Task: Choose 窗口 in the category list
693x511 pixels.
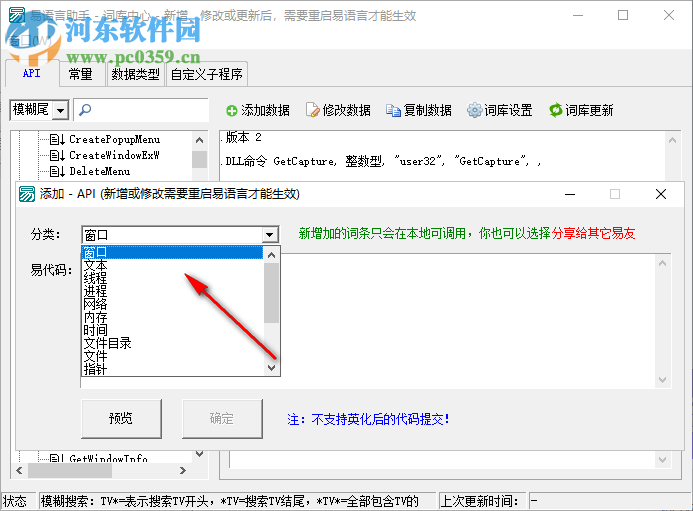Action: 172,252
